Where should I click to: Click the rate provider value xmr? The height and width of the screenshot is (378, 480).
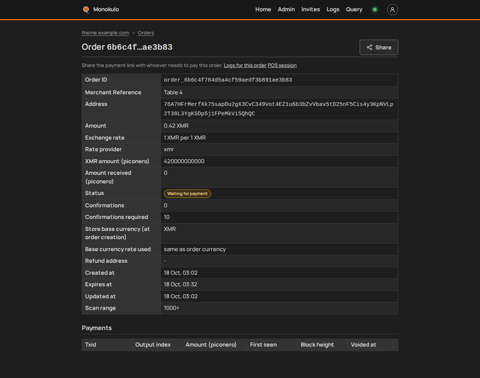pos(168,149)
